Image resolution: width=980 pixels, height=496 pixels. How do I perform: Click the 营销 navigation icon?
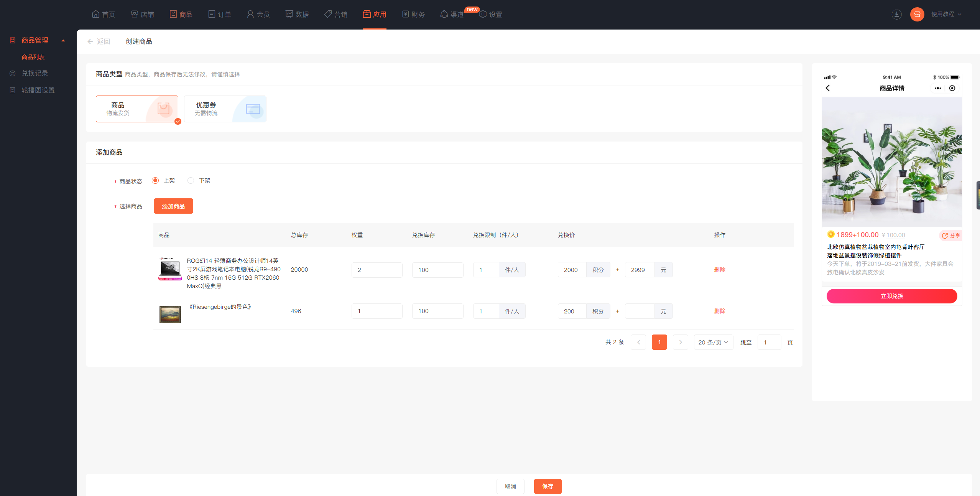pos(329,13)
